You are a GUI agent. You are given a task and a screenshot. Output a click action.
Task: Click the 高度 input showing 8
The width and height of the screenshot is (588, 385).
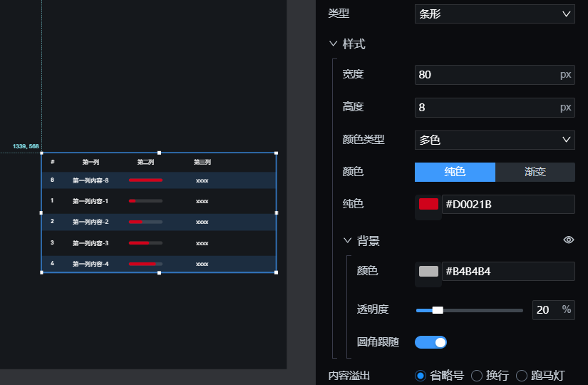(x=495, y=108)
